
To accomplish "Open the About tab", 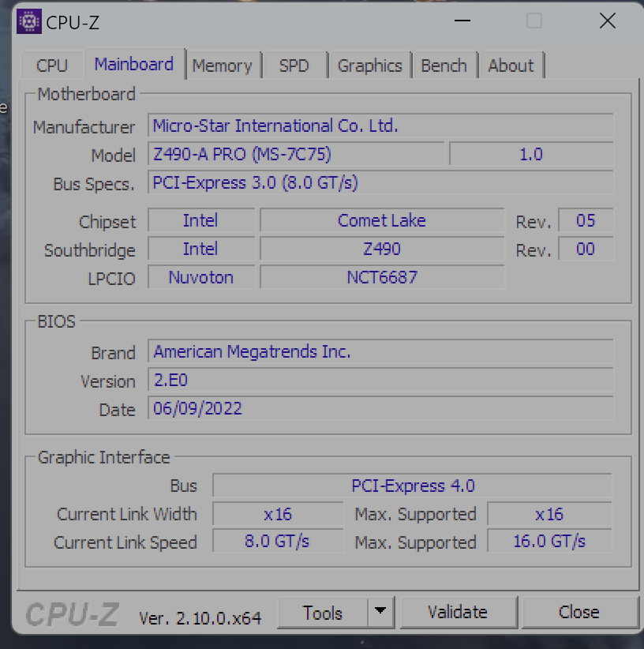I will click(x=511, y=66).
